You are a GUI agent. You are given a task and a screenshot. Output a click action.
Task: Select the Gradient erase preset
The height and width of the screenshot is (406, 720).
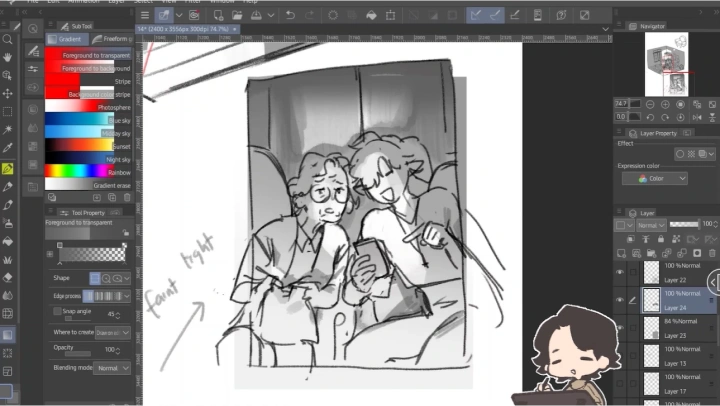pos(88,185)
